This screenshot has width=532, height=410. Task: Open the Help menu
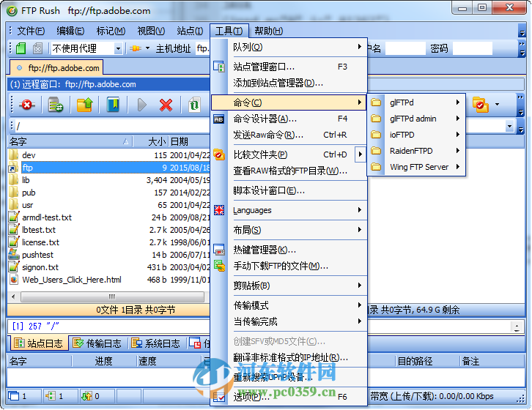[x=268, y=31]
